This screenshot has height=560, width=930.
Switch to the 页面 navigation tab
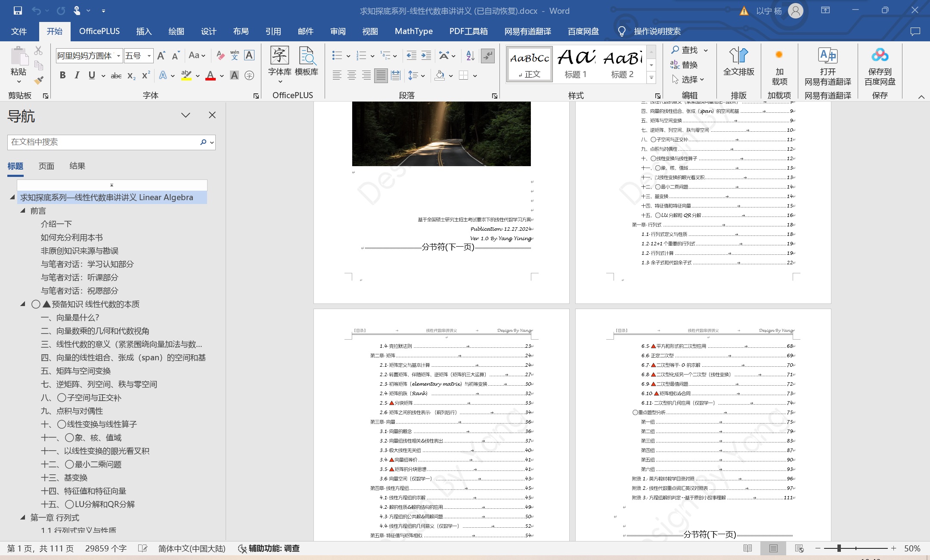pos(46,166)
